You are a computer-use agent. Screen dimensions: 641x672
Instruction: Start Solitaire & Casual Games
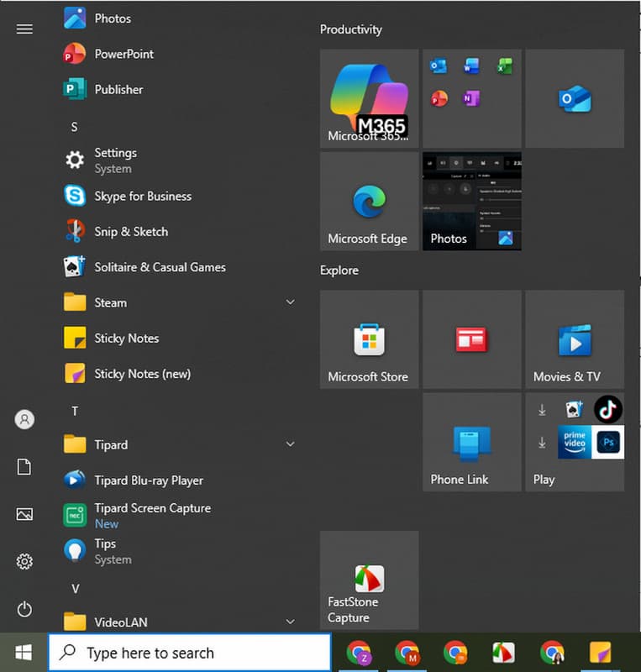tap(180, 267)
